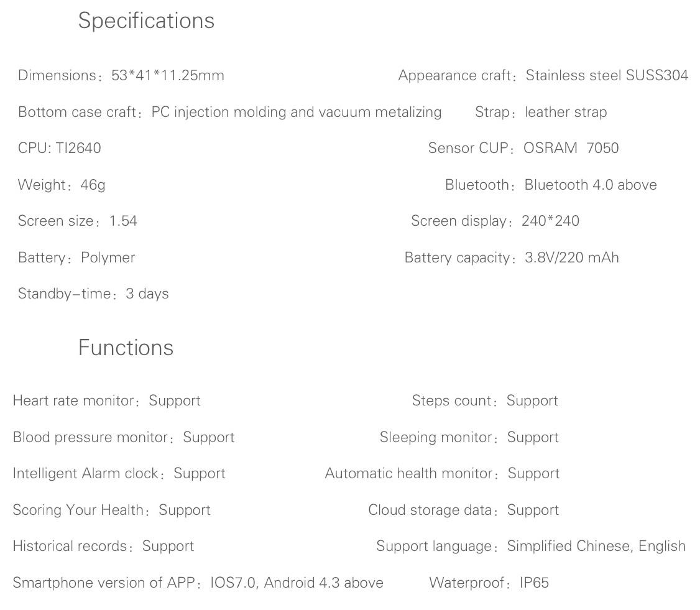Click Cloud storage data Support text

coord(463,510)
